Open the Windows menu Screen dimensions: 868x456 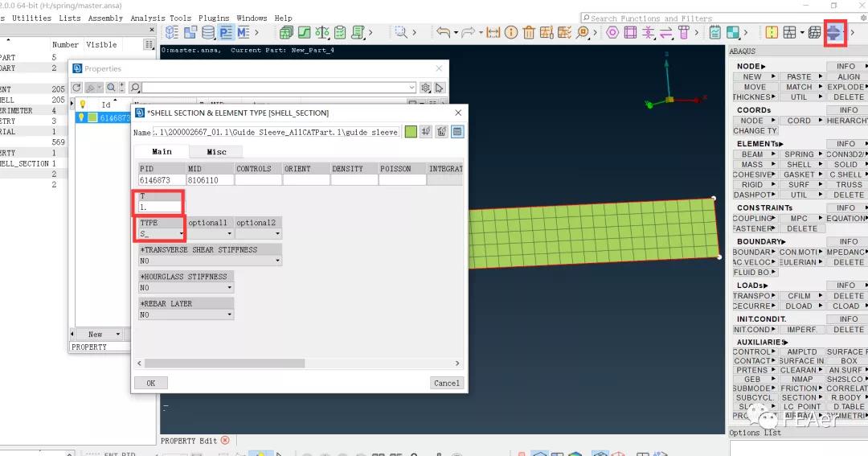252,18
